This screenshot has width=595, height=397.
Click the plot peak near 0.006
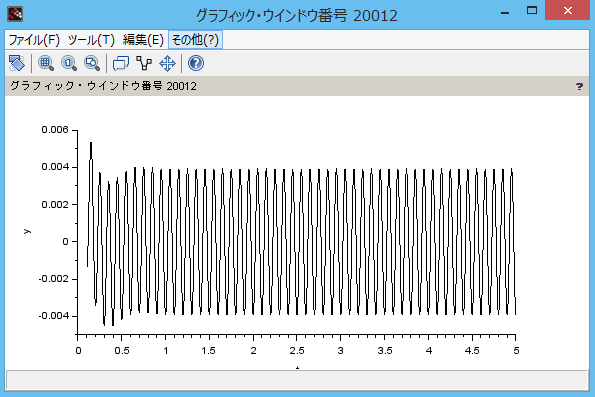click(x=91, y=143)
